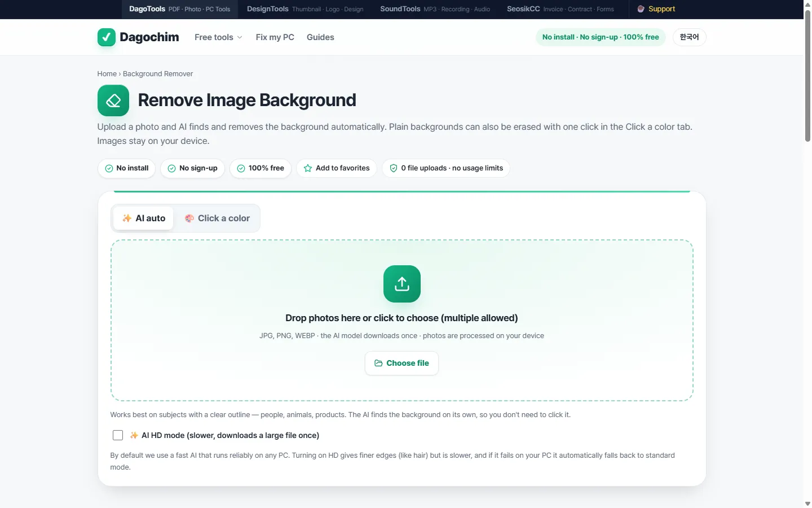Click the JPG, PNG, WEBP format note

pos(401,335)
